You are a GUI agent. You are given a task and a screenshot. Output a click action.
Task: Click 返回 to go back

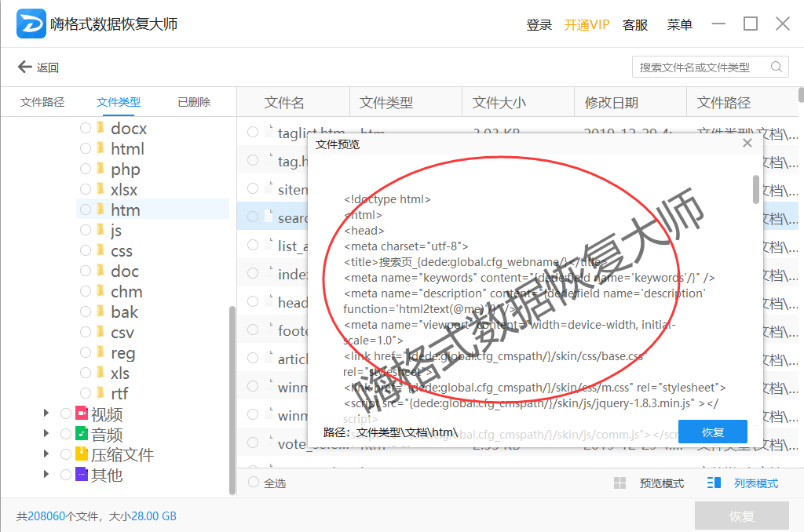[x=48, y=67]
